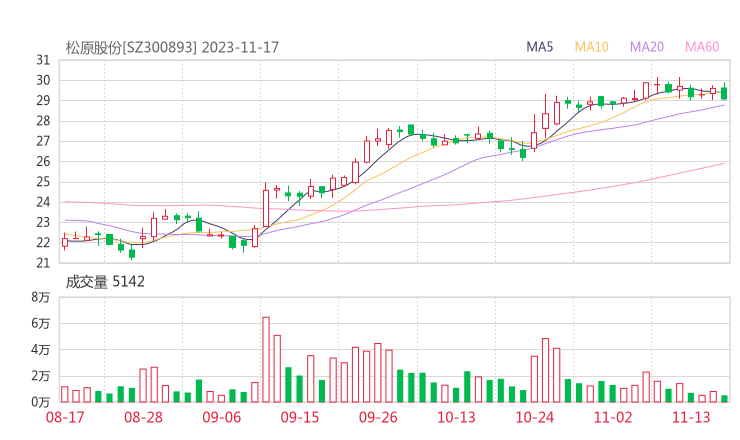The image size is (740, 440).
Task: Click the price axis value 22
Action: click(x=43, y=243)
